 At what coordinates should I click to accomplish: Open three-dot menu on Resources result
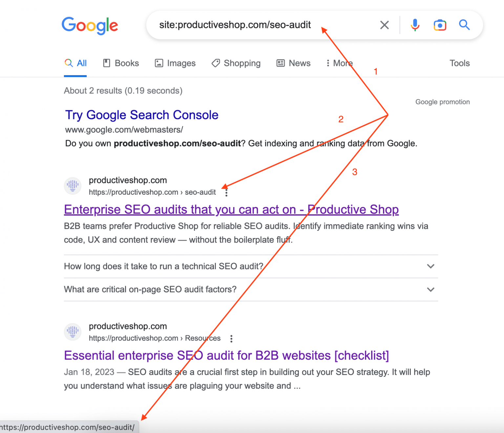click(x=231, y=338)
